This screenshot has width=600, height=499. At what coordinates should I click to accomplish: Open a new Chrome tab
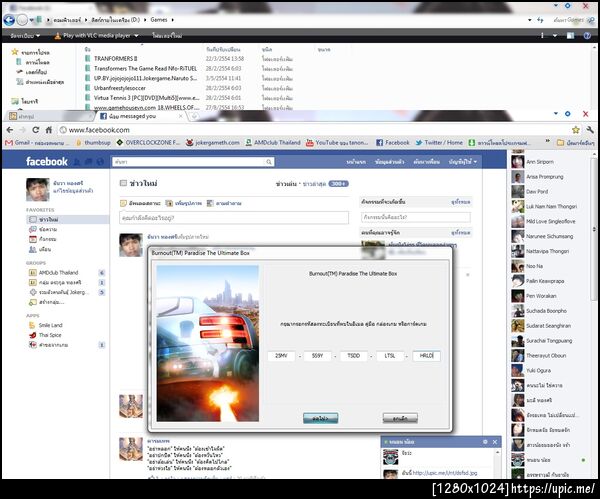pyautogui.click(x=195, y=116)
